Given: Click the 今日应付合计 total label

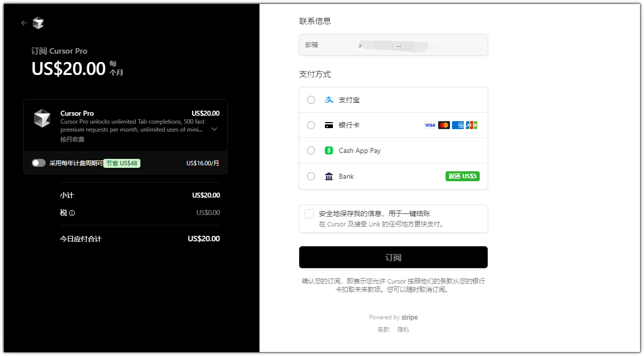Looking at the screenshot, I should click(x=81, y=239).
